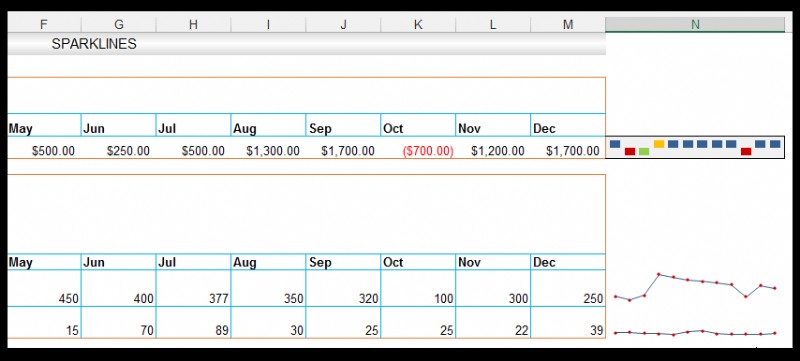Viewport: 800px width, 361px height.
Task: Select the win/loss sparkline cell with colored squares
Action: [x=695, y=147]
